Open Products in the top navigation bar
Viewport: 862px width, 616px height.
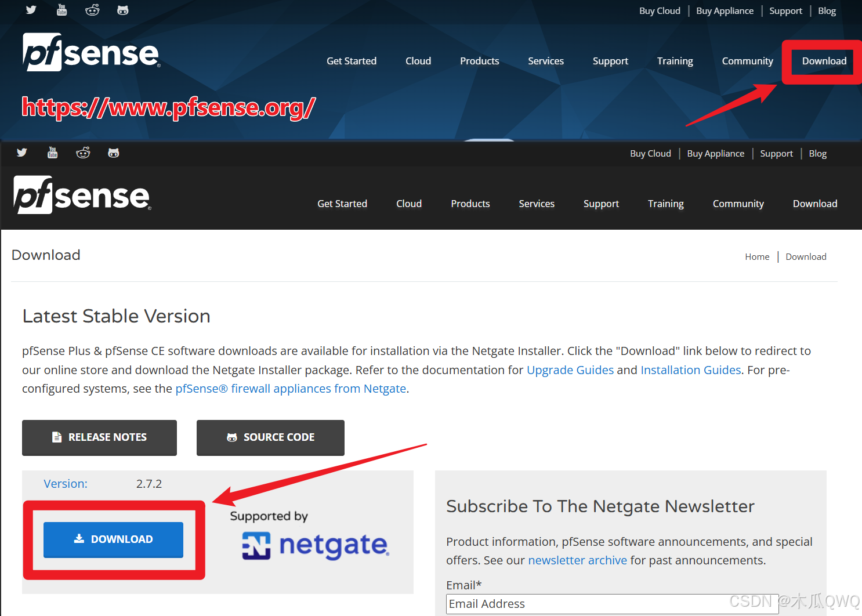[480, 61]
